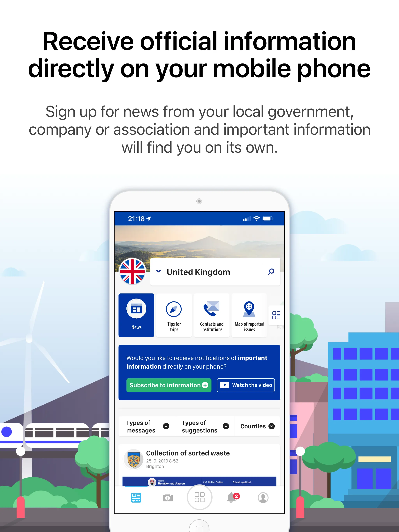Select the grid/apps icon in bottom bar
The height and width of the screenshot is (532, 399).
[199, 498]
